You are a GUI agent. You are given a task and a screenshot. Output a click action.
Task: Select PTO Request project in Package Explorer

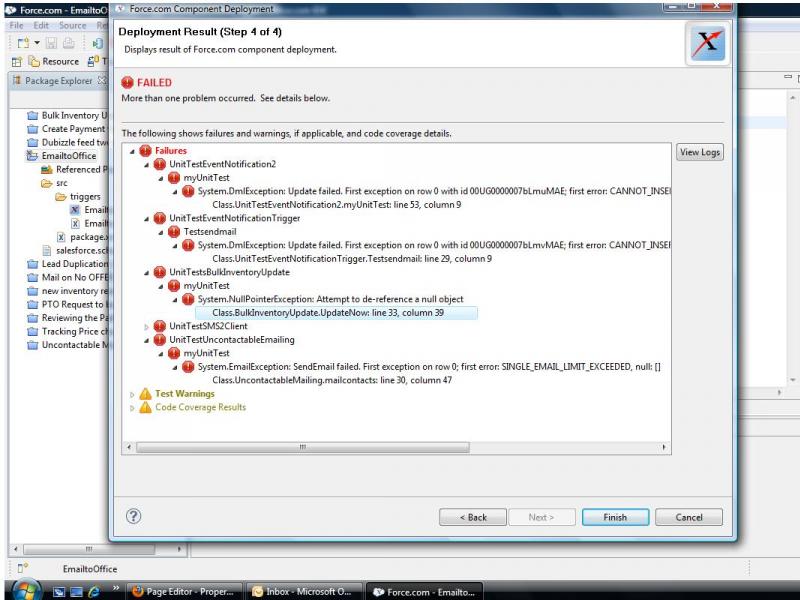(x=67, y=305)
